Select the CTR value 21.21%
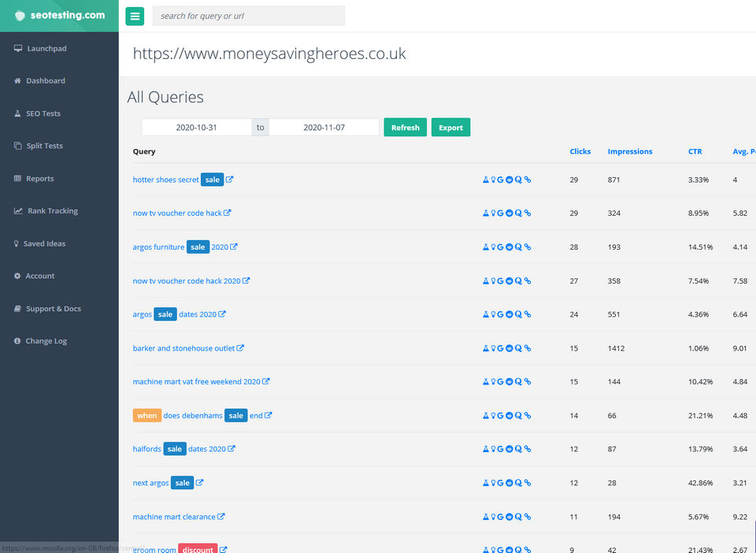756x553 pixels. click(700, 415)
